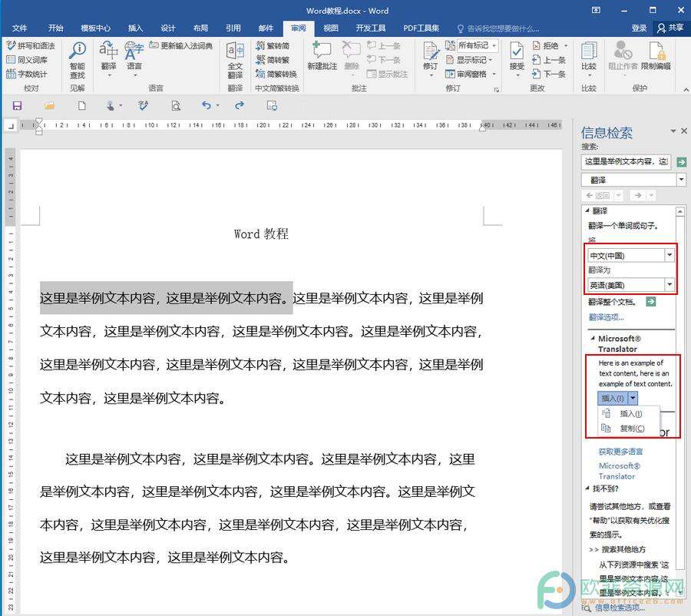Click Update IME dictionary (更新输入法词典)
The width and height of the screenshot is (691, 616).
pos(181,45)
